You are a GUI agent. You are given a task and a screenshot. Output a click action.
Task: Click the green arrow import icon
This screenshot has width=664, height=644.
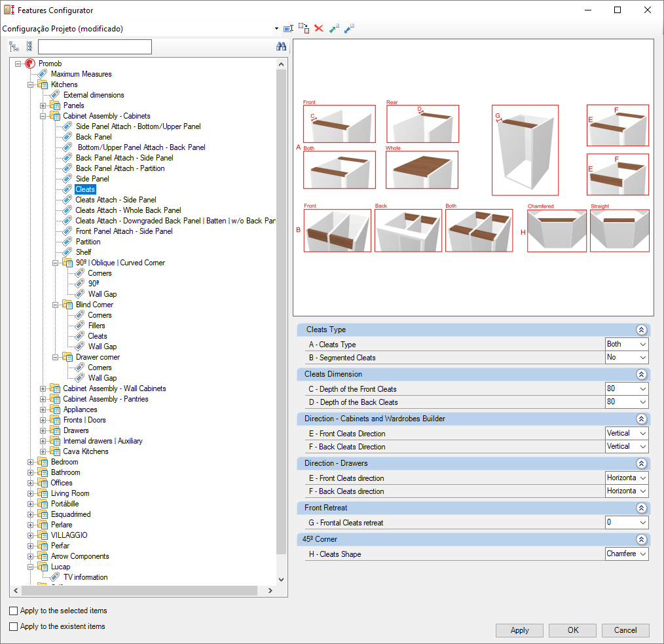point(334,29)
